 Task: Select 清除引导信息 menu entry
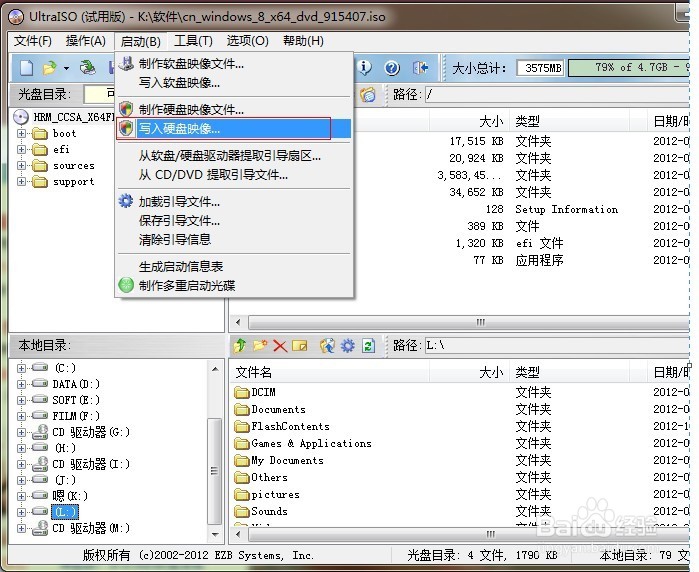pyautogui.click(x=234, y=239)
